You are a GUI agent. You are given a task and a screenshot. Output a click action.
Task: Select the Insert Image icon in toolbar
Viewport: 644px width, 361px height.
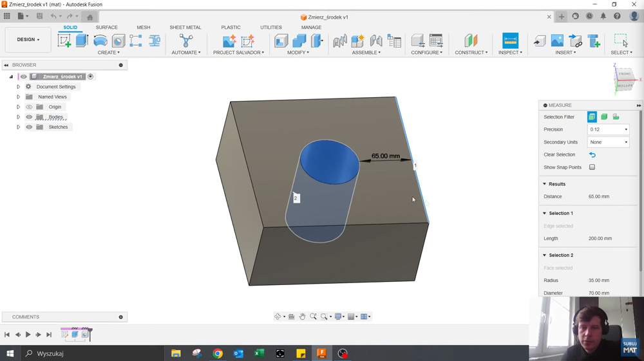click(x=557, y=41)
